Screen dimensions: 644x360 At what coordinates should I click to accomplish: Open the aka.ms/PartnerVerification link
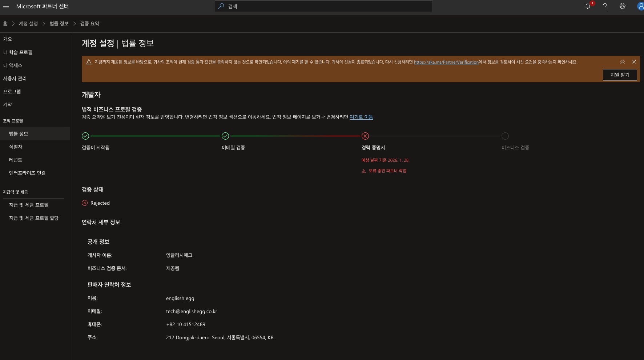[x=446, y=62]
